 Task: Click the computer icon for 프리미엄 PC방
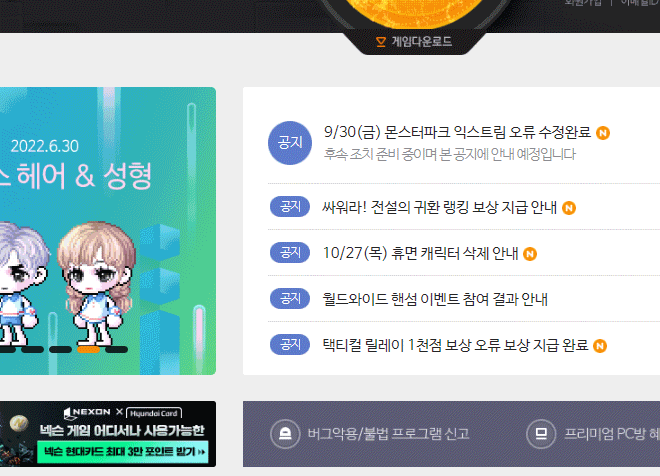[x=541, y=434]
